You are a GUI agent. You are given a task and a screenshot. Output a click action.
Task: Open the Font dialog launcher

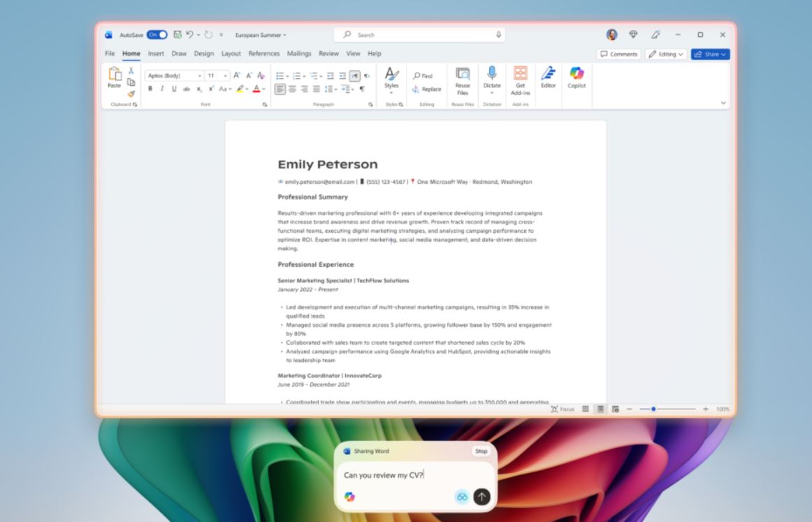(265, 105)
